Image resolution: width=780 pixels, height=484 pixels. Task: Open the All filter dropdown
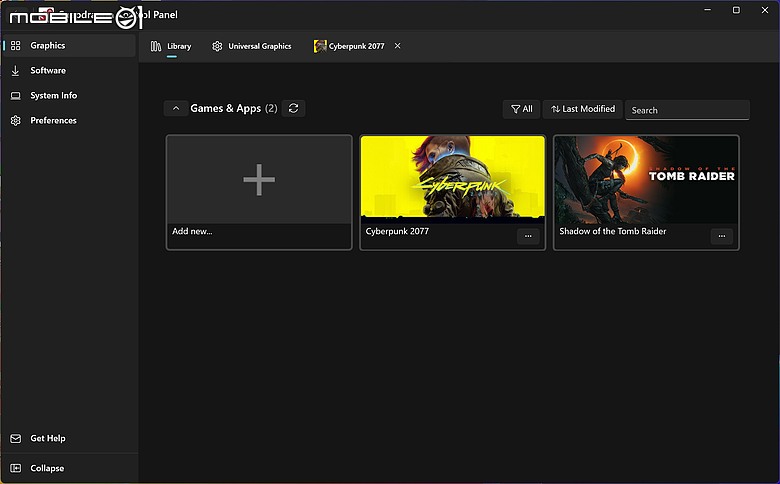(521, 109)
